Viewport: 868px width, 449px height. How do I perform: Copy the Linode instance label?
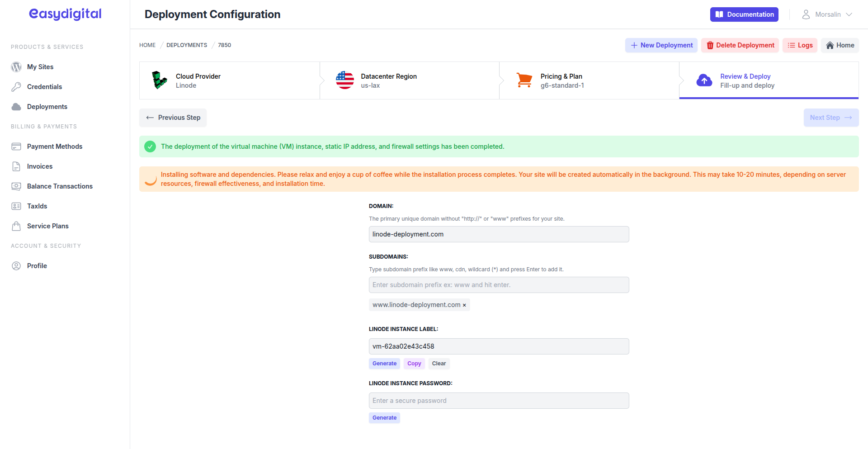point(414,363)
